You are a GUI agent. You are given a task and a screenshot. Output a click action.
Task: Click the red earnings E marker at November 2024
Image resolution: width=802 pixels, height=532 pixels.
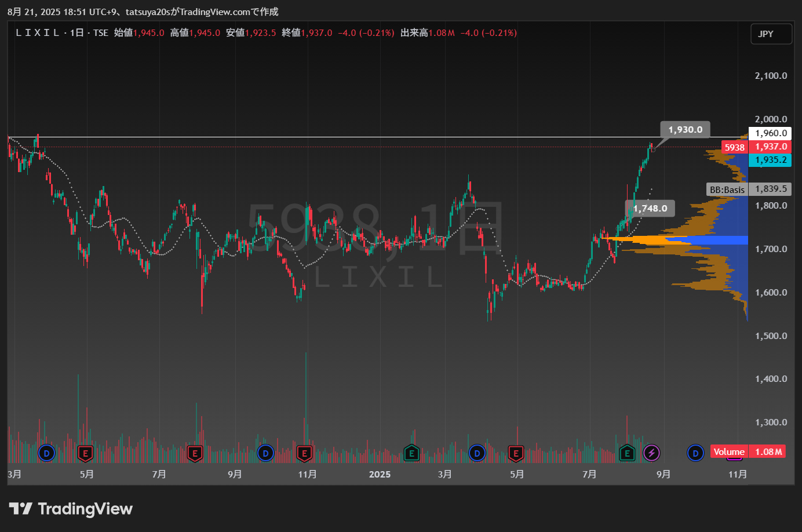(x=305, y=453)
